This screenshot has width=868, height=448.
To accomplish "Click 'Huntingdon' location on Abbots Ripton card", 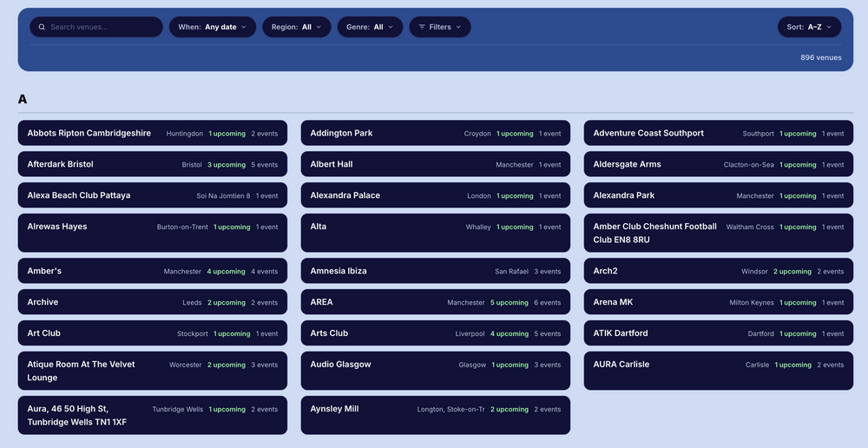I will click(185, 134).
